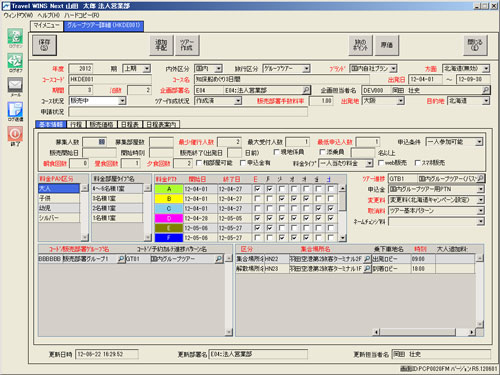The image size is (500, 375).
Task: Switch to the 日程表 tab
Action: pyautogui.click(x=130, y=124)
